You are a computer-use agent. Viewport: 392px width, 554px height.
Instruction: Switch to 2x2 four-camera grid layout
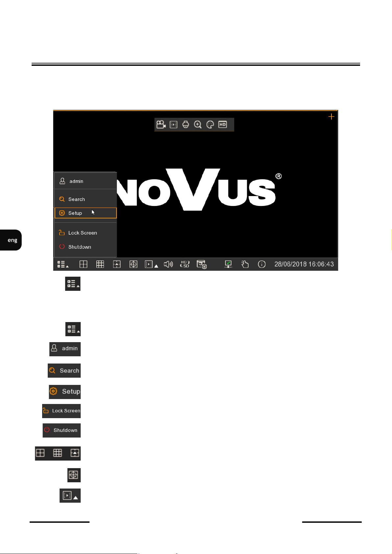pyautogui.click(x=84, y=264)
